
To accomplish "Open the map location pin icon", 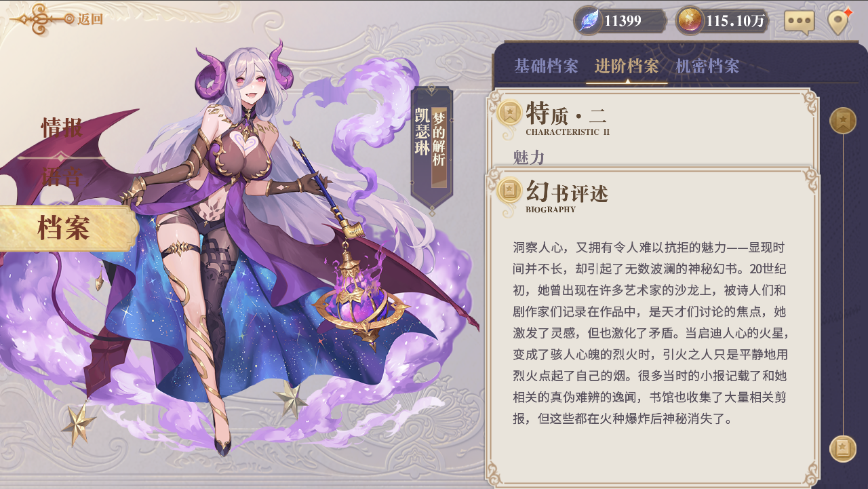I will (x=840, y=22).
